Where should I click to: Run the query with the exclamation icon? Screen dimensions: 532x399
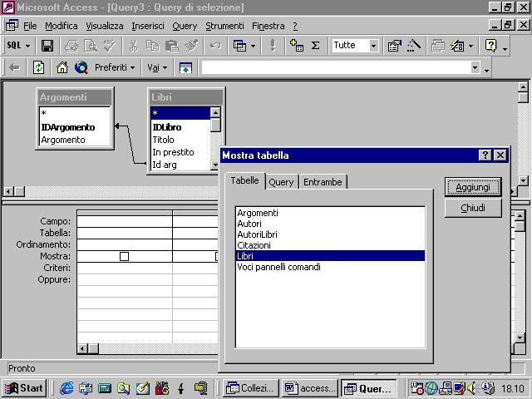(x=273, y=46)
